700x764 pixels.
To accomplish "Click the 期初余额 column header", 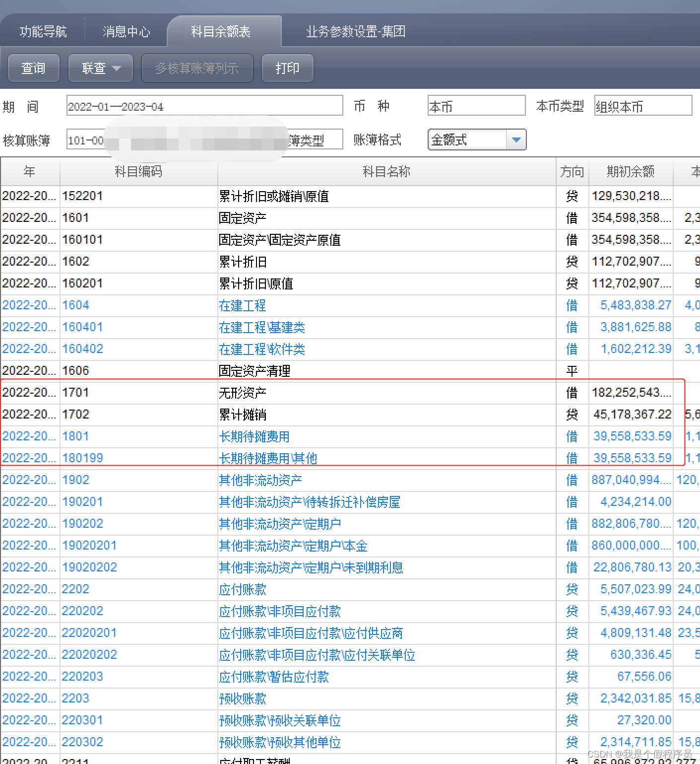I will [x=631, y=172].
